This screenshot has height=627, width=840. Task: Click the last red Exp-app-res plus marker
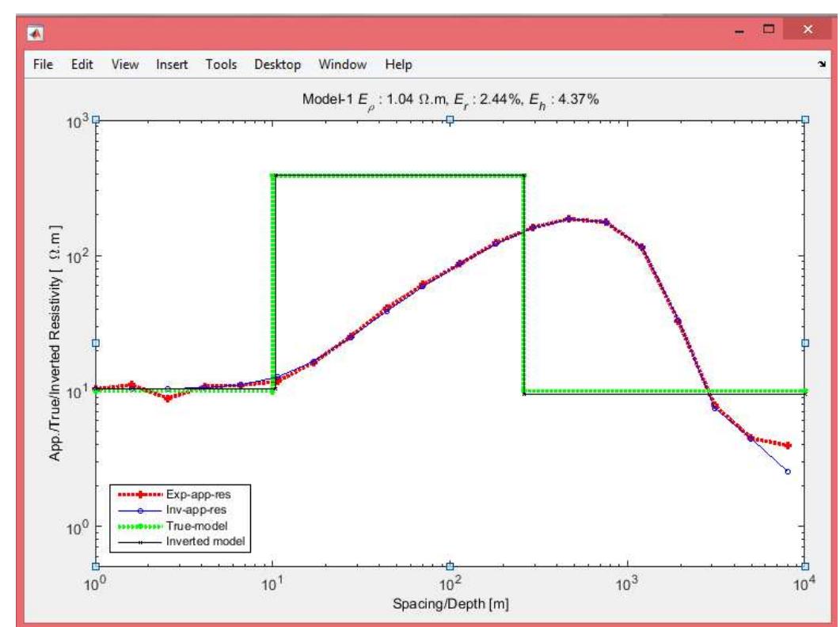tap(788, 446)
